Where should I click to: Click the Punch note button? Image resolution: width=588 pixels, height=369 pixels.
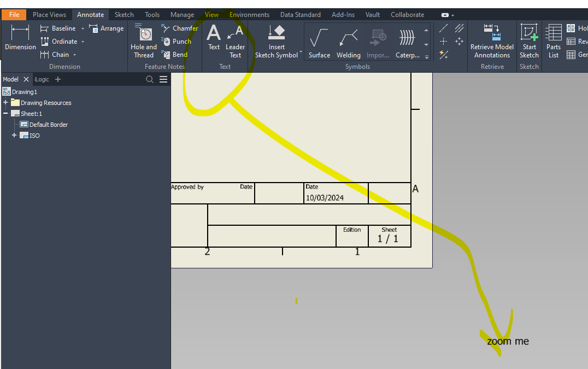177,41
